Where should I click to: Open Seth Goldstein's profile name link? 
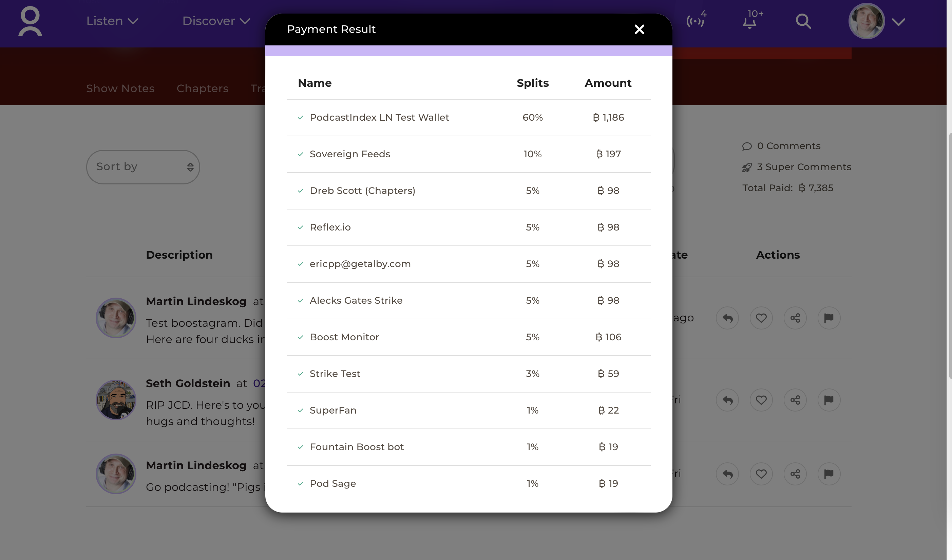(x=188, y=383)
